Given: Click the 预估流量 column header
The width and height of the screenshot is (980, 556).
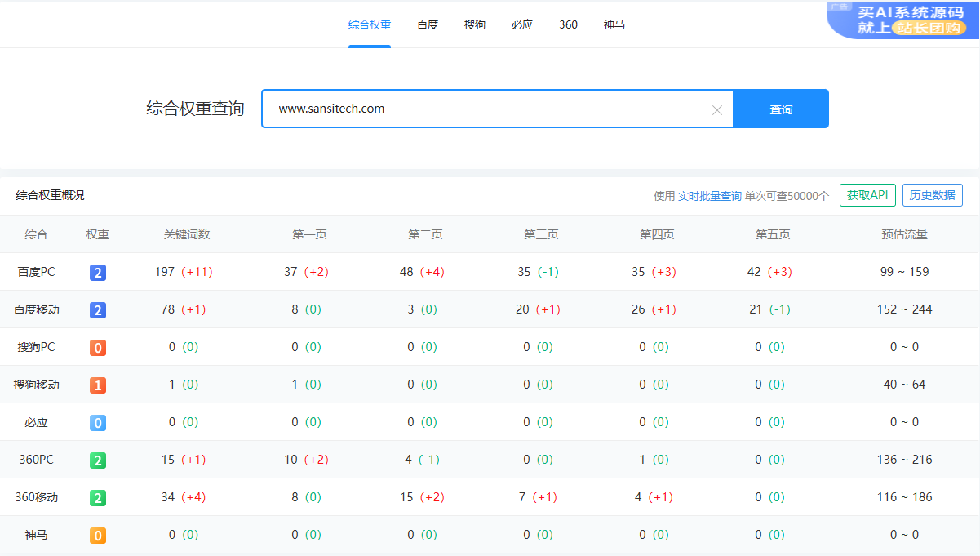Looking at the screenshot, I should point(905,234).
